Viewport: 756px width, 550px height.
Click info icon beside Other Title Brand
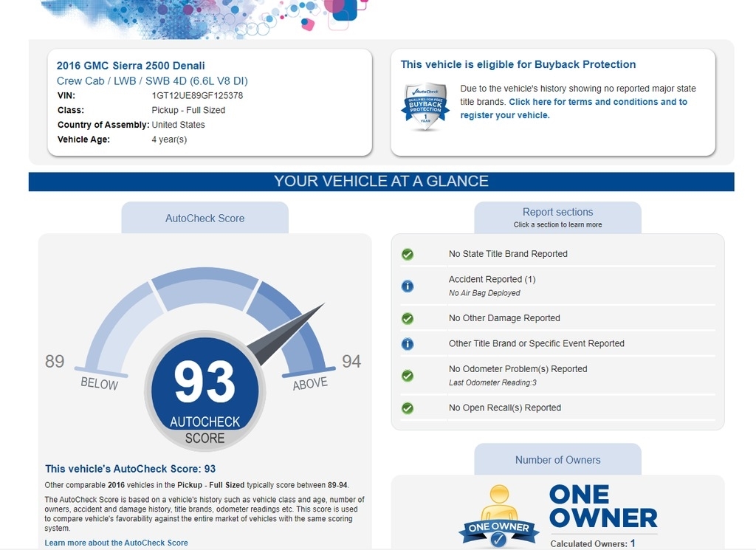[x=408, y=344]
